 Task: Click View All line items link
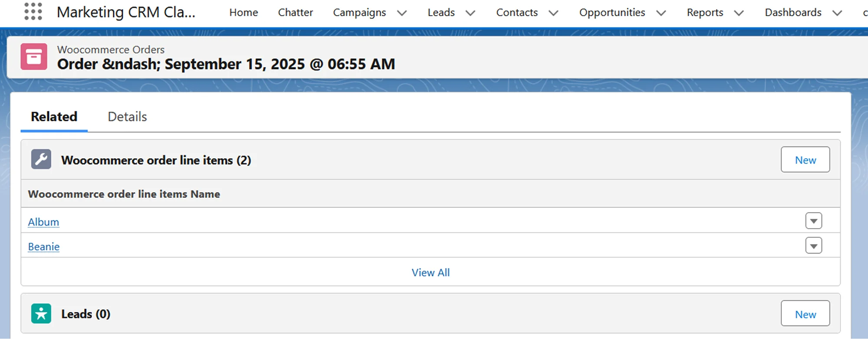[x=431, y=273]
